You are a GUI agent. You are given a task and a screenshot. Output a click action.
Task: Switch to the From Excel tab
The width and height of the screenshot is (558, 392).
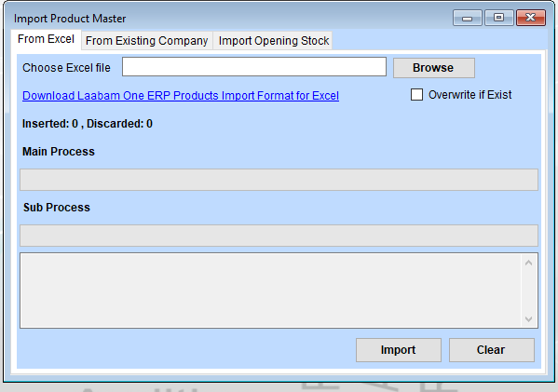coord(46,39)
